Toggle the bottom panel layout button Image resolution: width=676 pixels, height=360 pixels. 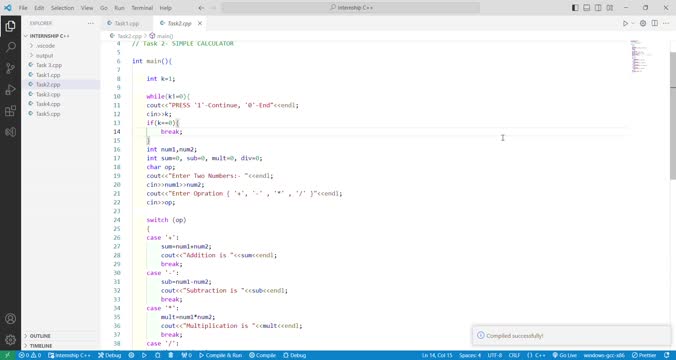tap(587, 8)
